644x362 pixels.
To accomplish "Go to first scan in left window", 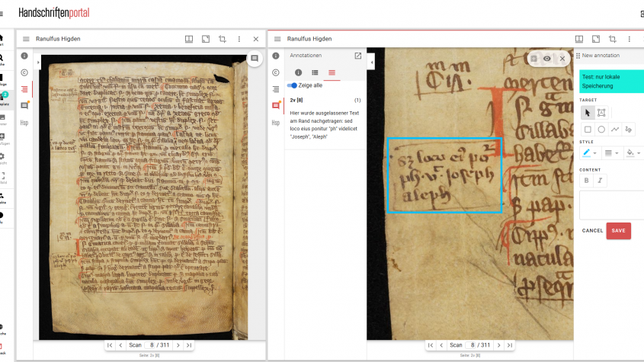I will [x=110, y=345].
